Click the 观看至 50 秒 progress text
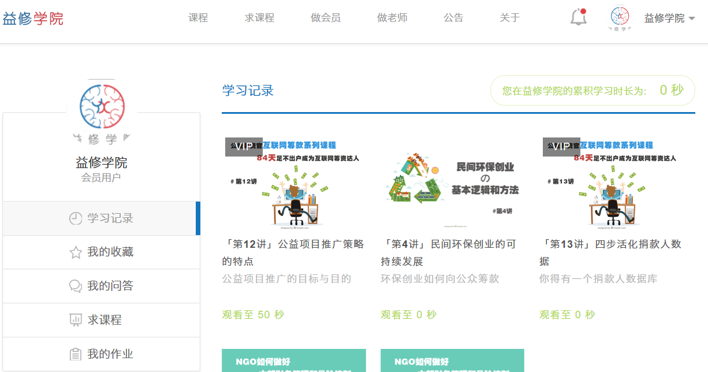The image size is (708, 372). [253, 315]
